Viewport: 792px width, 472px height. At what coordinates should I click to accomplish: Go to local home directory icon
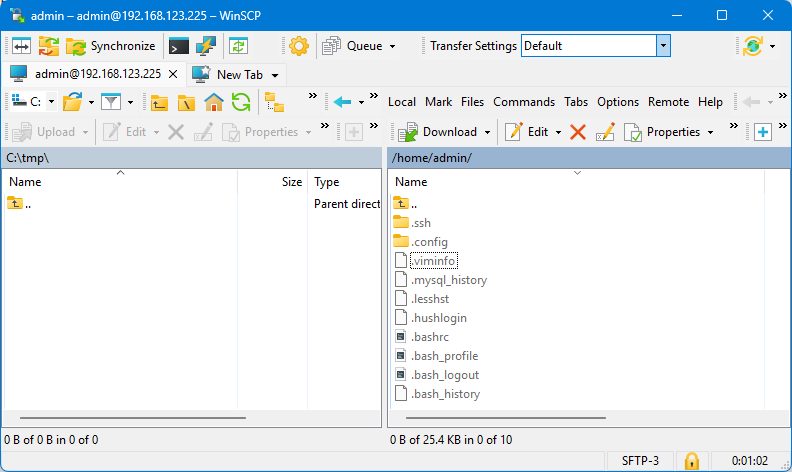click(214, 102)
